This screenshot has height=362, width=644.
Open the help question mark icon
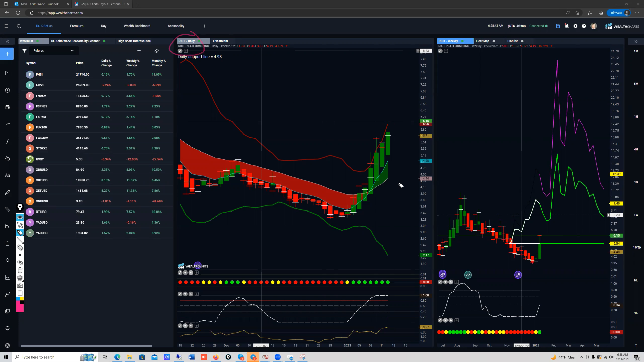coord(584,26)
